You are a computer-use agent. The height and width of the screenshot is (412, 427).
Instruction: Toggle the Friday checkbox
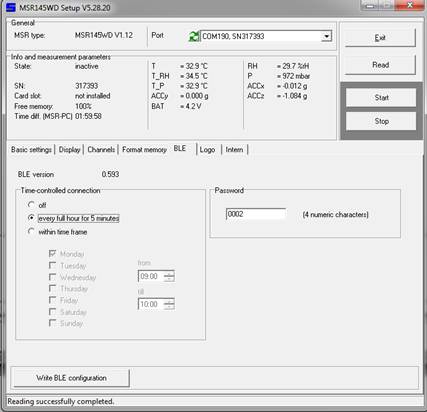[x=52, y=300]
